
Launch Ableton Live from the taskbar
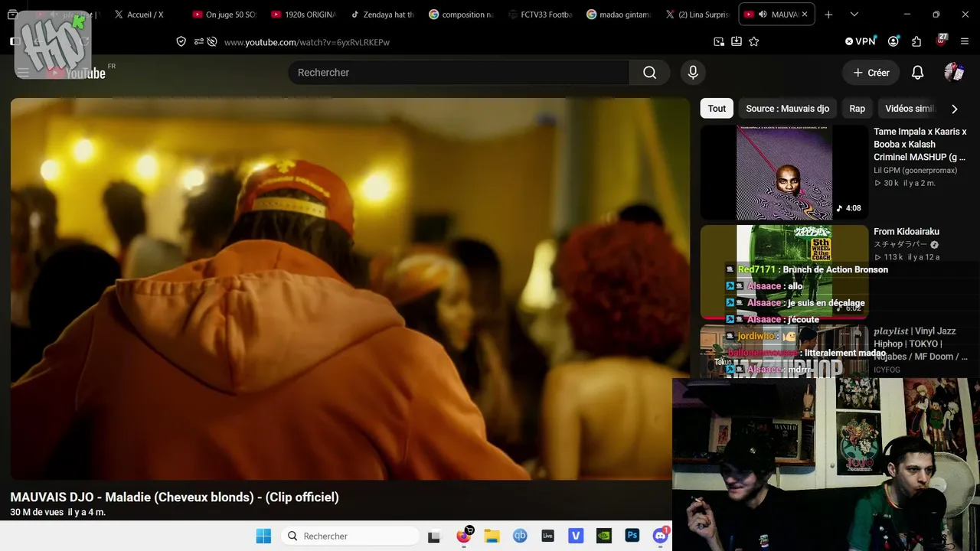547,536
